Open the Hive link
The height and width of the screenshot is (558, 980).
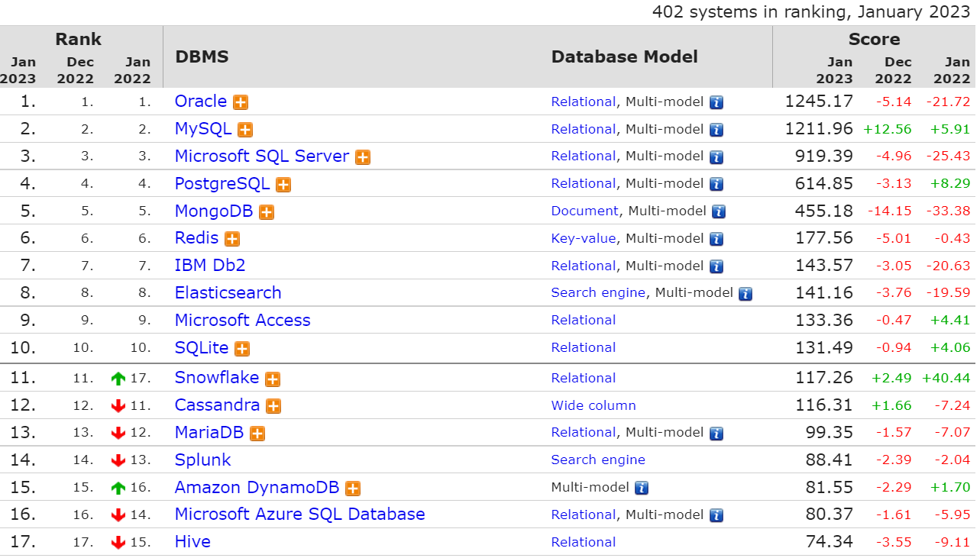(x=192, y=542)
